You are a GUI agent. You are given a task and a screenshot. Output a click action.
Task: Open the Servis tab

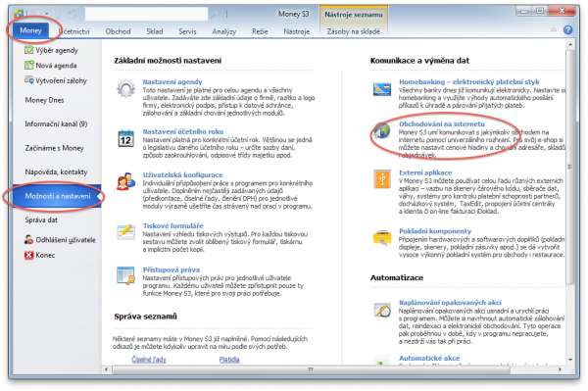click(x=187, y=31)
